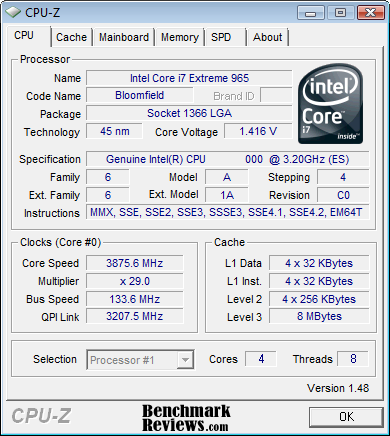Select the CPU tab
Image resolution: width=390 pixels, height=436 pixels.
pos(28,36)
